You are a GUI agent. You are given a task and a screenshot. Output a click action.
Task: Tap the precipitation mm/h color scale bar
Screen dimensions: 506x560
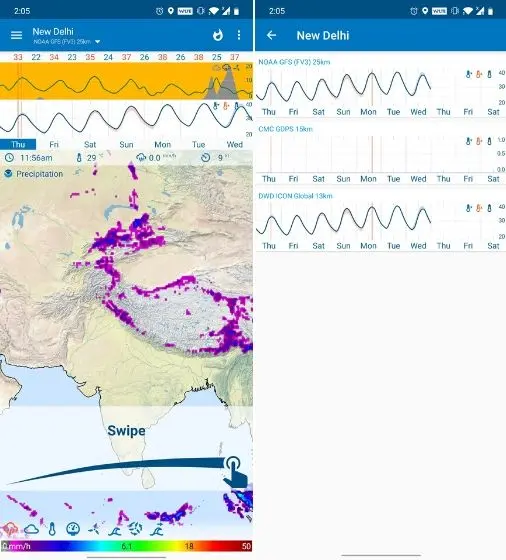(126, 546)
